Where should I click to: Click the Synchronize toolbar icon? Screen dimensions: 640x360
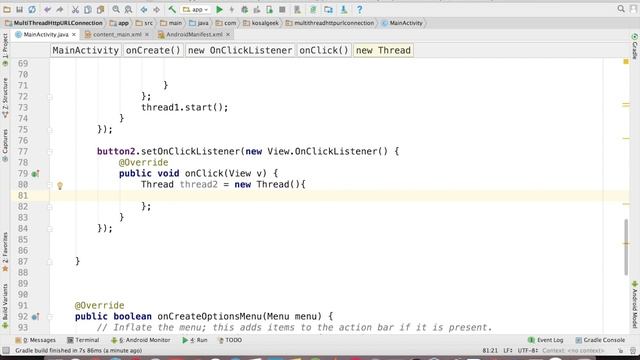click(x=32, y=9)
